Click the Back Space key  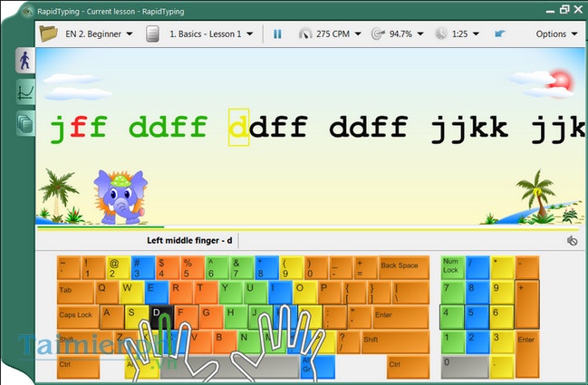click(404, 267)
